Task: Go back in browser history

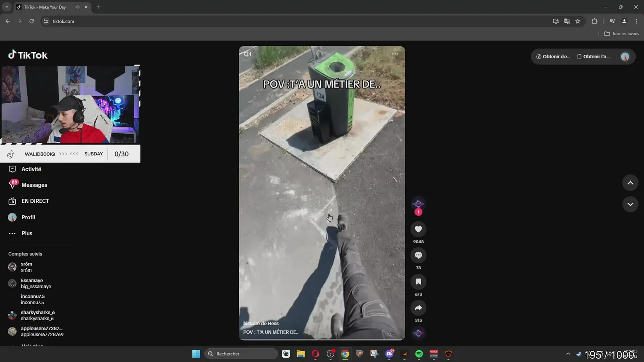Action: [x=7, y=21]
